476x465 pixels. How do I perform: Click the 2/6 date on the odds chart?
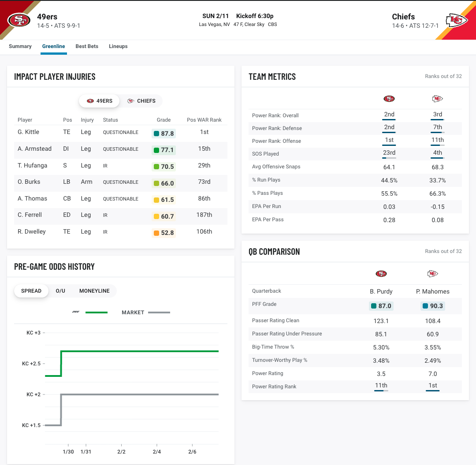coord(192,452)
